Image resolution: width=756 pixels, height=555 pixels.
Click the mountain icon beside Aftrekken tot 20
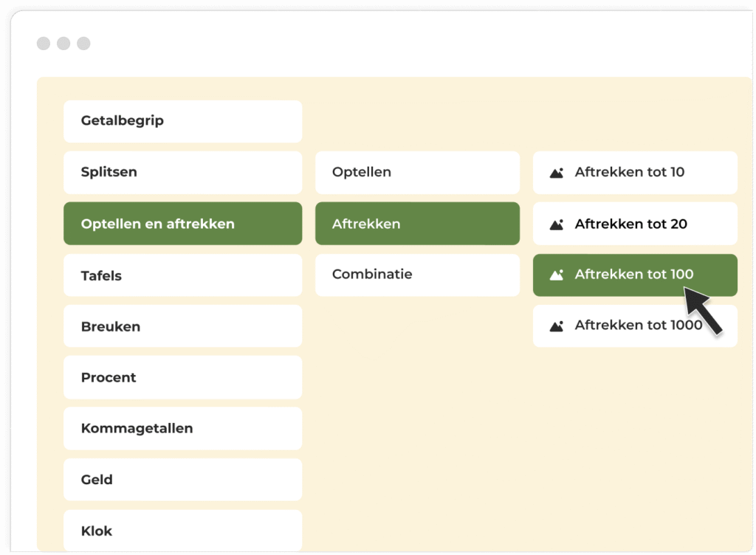point(556,224)
